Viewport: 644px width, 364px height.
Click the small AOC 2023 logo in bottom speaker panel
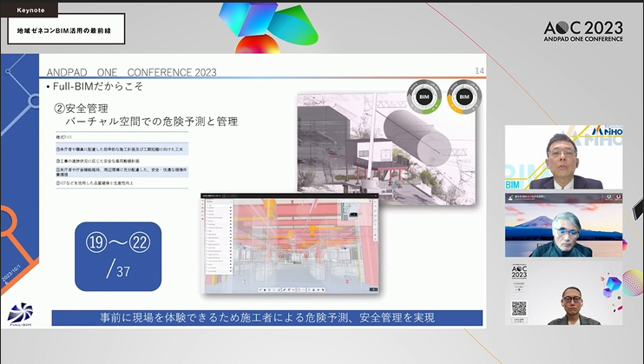(519, 271)
